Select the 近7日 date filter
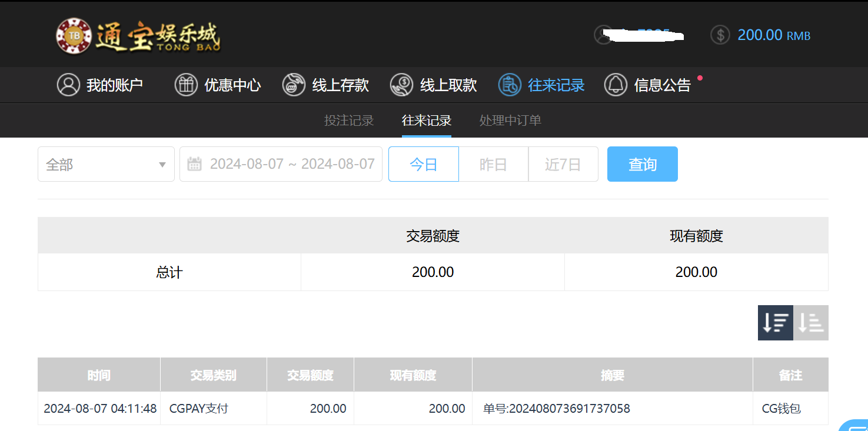 (x=563, y=164)
